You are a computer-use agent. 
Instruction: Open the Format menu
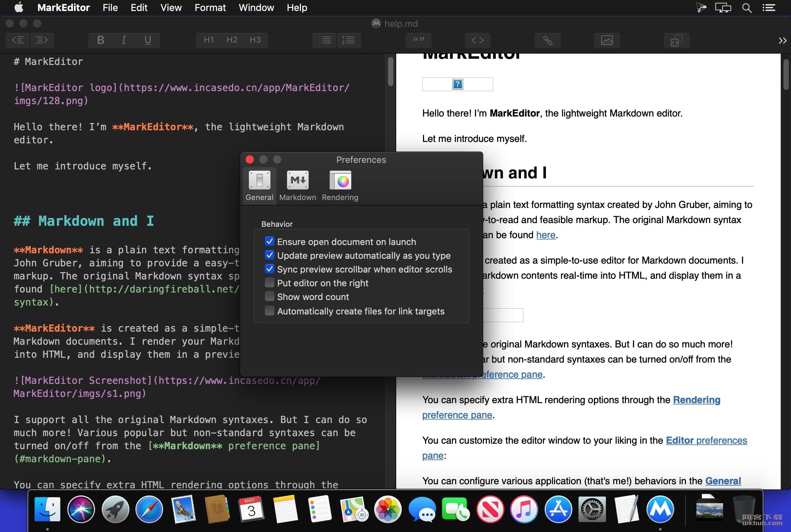point(210,8)
